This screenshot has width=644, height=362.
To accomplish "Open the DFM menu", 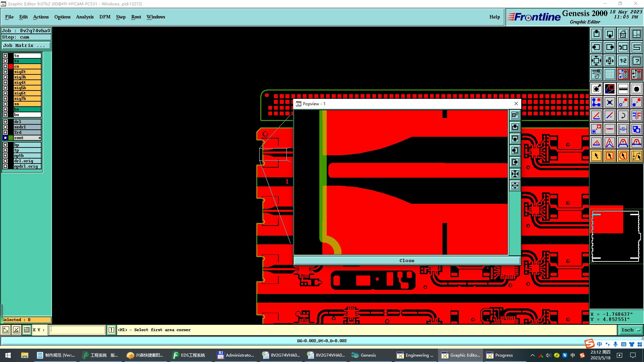I will coord(105,17).
